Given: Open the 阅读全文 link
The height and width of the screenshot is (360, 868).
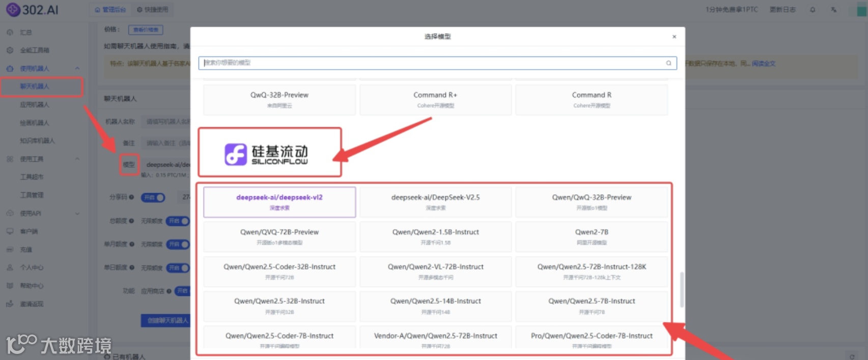Looking at the screenshot, I should [x=764, y=64].
